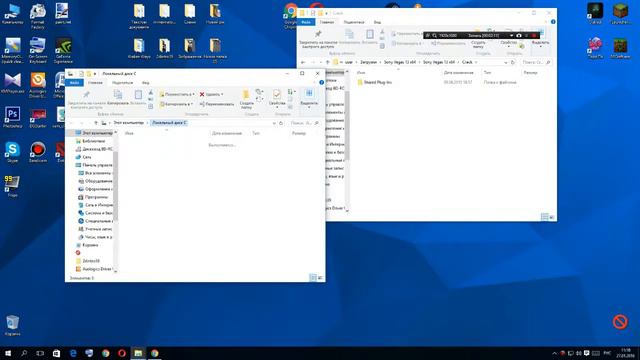The width and height of the screenshot is (640, 360).
Task: Open the Select dropdown in Local Disk C ribbon
Action: point(309,98)
